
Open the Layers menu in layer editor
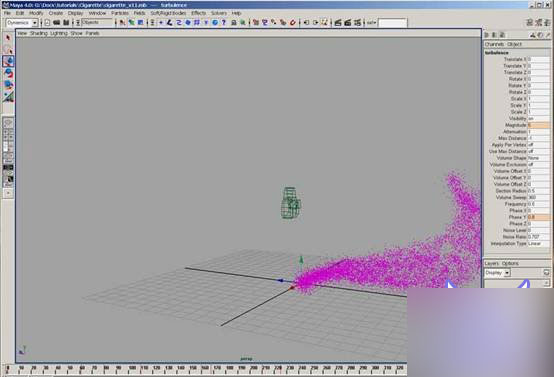coord(491,263)
